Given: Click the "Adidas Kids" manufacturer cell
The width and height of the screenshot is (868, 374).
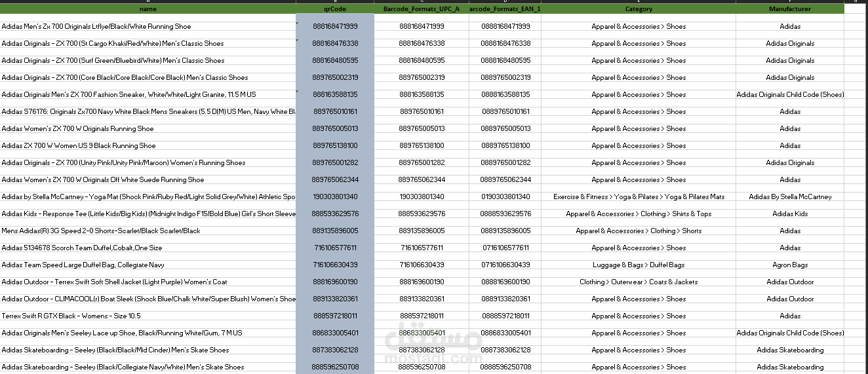Looking at the screenshot, I should [x=790, y=214].
